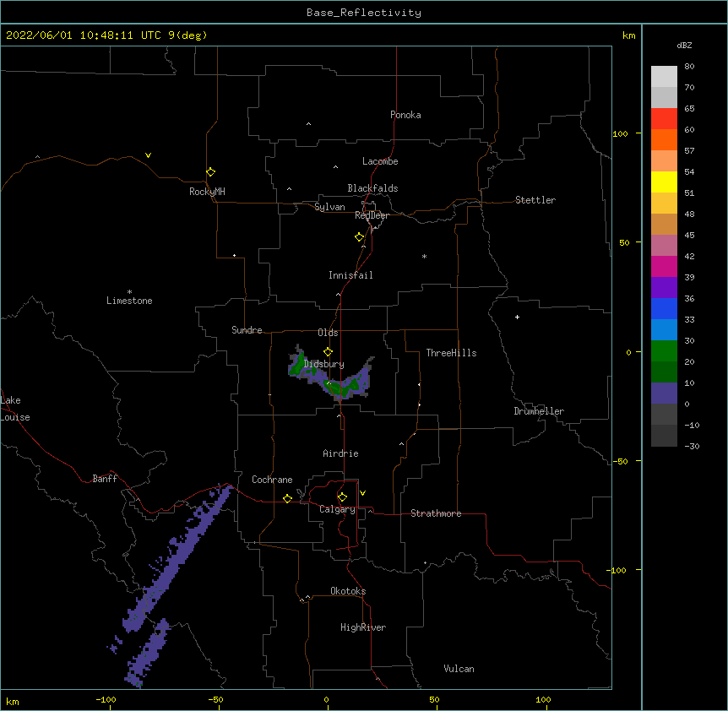728x711 pixels.
Task: Select the magenta 42-39 dBZ legend swatch
Action: (664, 266)
